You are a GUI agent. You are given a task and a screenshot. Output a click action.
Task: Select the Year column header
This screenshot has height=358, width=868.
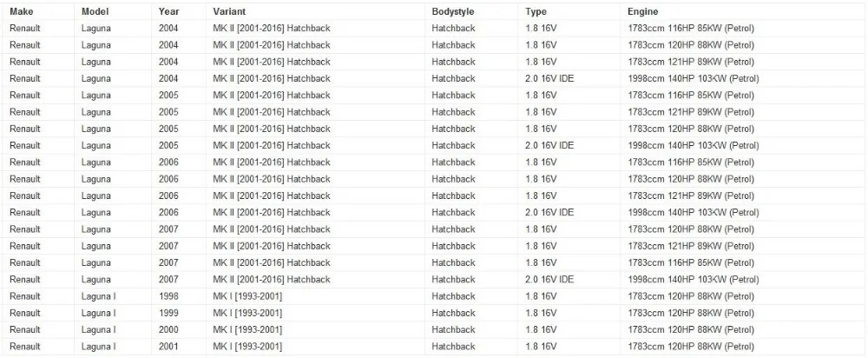click(168, 11)
